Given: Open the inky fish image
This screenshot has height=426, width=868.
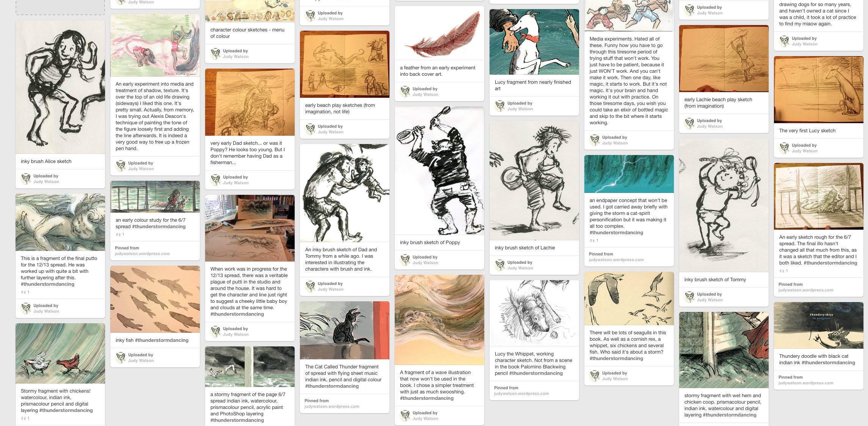Looking at the screenshot, I should (x=155, y=299).
